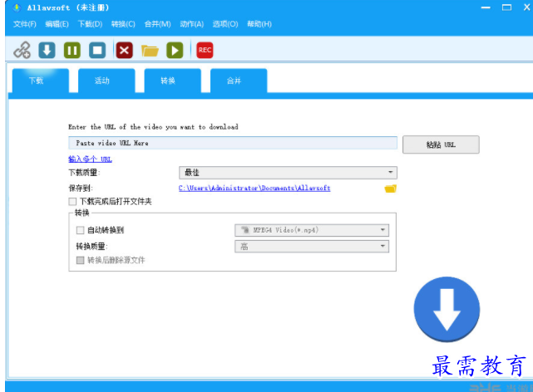
Task: Click the 粘贴 URL button
Action: click(441, 145)
